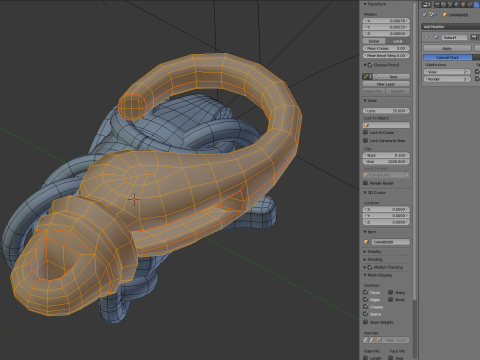Viewport: 480px width, 360px height.
Task: Uncheck the Faces overlay checkbox
Action: (366, 292)
